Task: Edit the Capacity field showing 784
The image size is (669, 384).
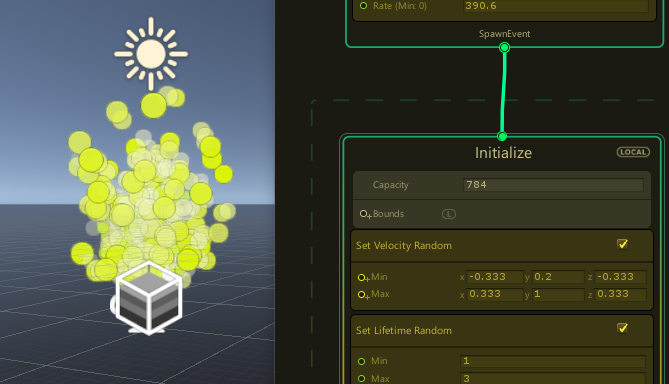Action: 553,185
